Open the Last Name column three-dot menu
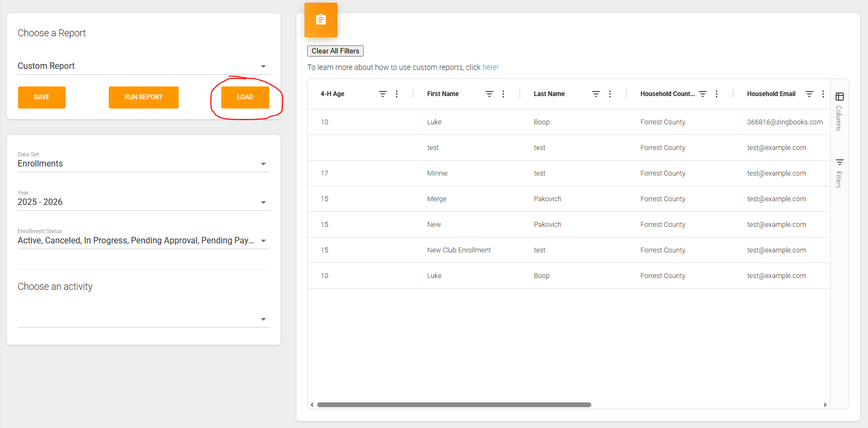The width and height of the screenshot is (868, 428). click(609, 94)
